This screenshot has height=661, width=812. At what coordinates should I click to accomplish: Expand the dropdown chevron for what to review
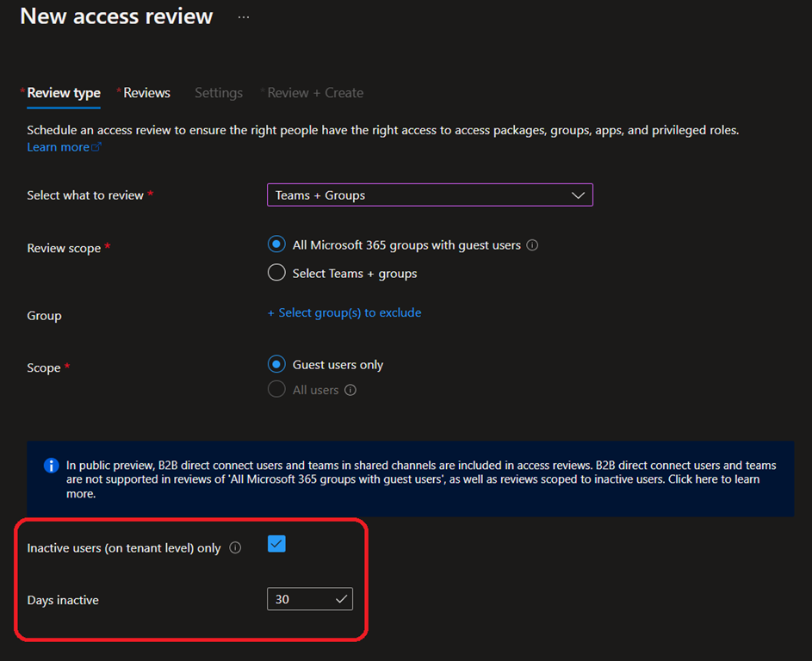pyautogui.click(x=578, y=195)
